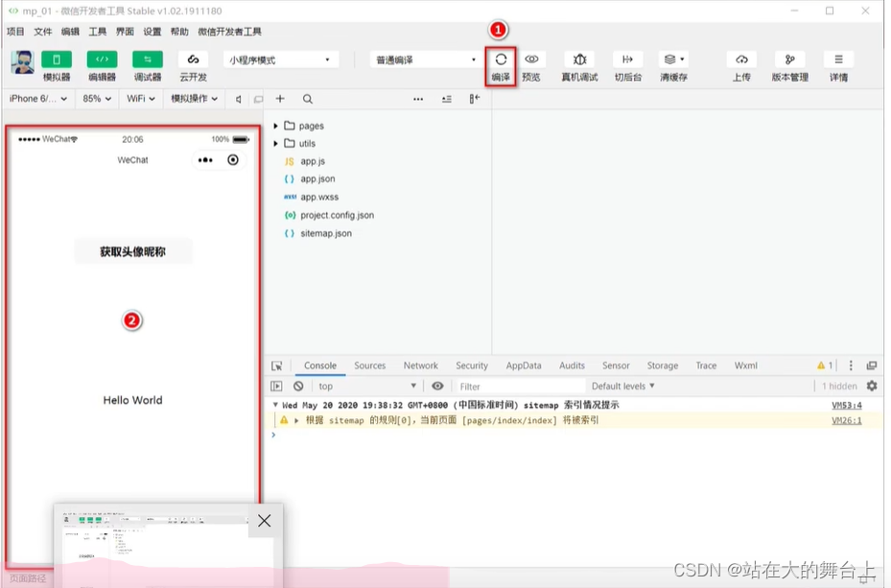This screenshot has height=588, width=891.
Task: Click the user avatar in toolbar
Action: tap(23, 62)
